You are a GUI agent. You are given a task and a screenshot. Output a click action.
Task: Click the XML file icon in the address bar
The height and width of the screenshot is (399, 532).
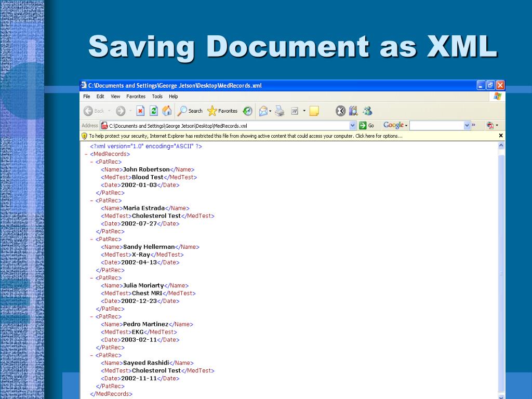104,126
